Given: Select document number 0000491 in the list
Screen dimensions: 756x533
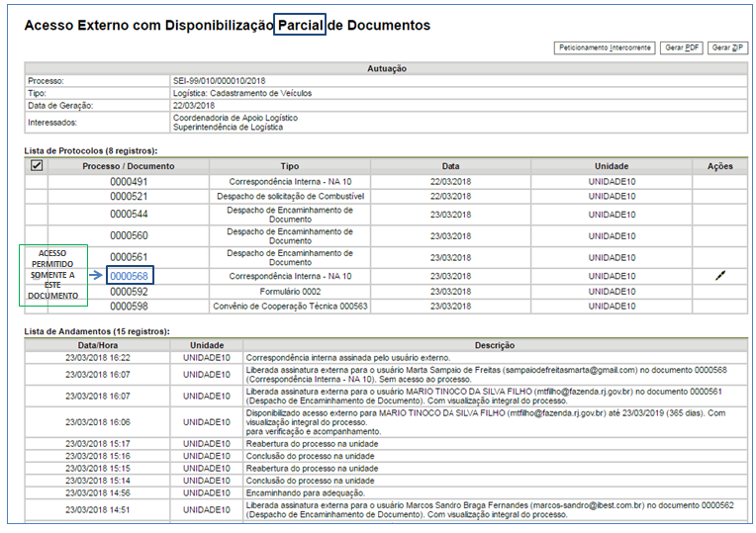Looking at the screenshot, I should tap(129, 182).
